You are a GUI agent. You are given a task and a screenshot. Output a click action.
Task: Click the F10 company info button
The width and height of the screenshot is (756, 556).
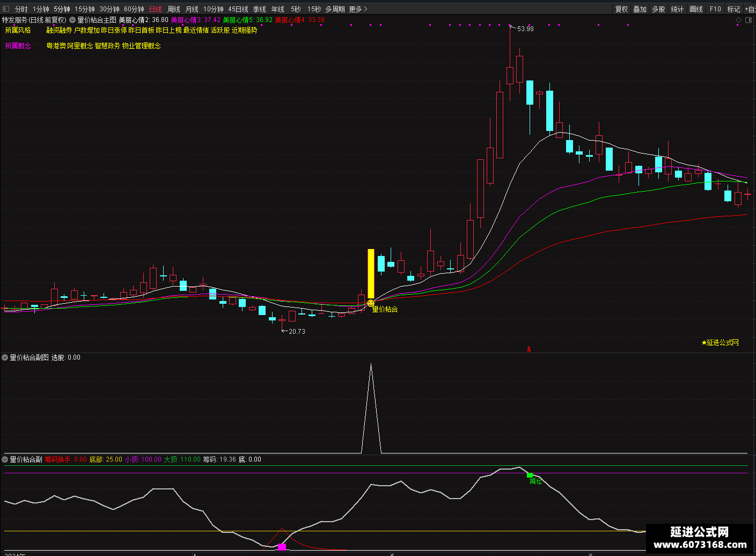click(x=715, y=9)
